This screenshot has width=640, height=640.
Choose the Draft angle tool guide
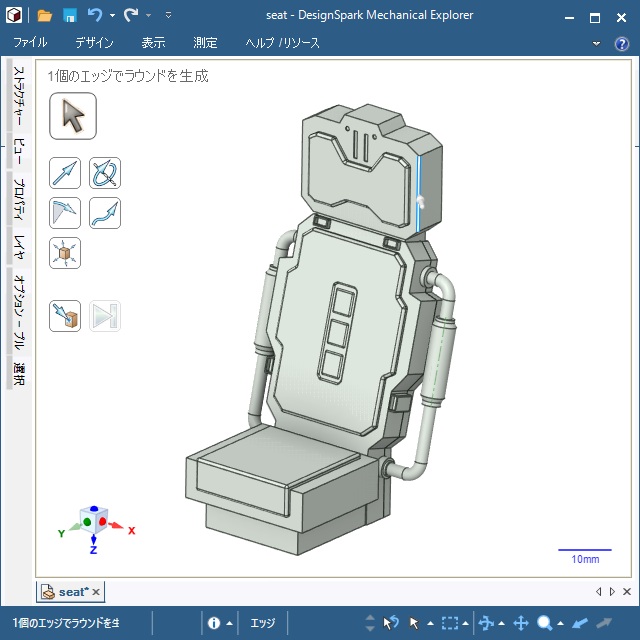(x=65, y=213)
